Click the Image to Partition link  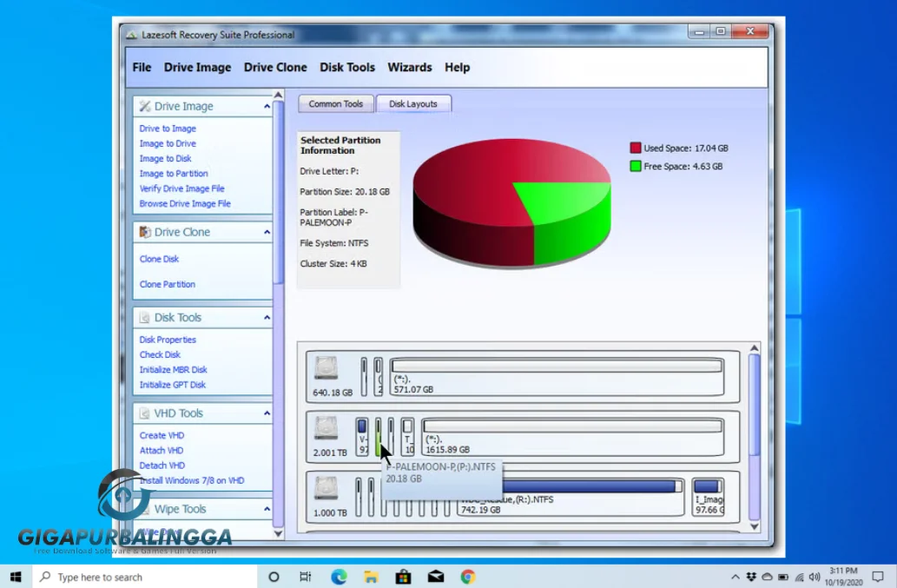pyautogui.click(x=174, y=173)
